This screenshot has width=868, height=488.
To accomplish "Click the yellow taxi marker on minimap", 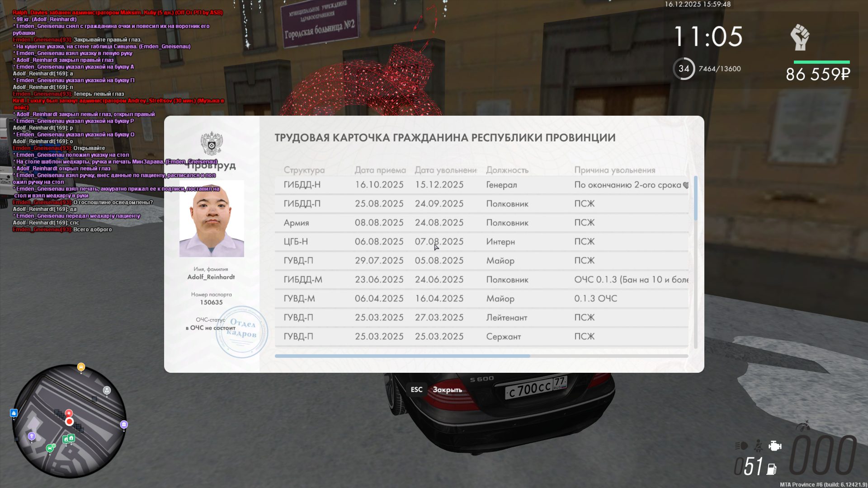I will [x=81, y=367].
